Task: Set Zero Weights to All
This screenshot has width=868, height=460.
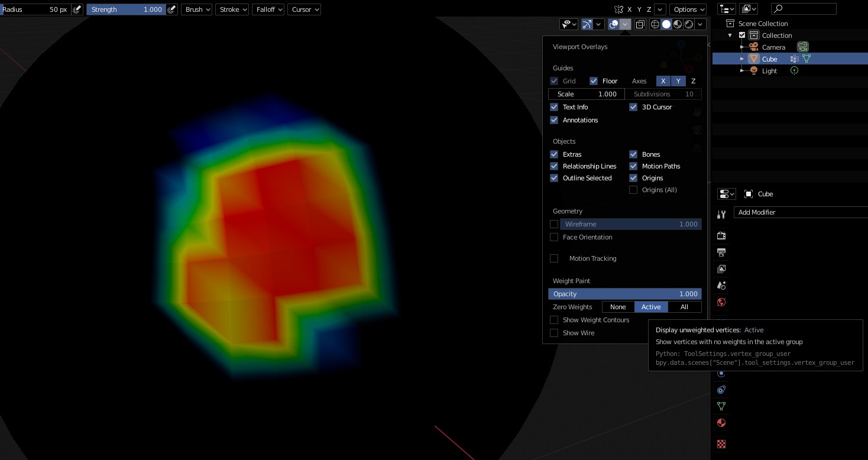Action: 685,307
